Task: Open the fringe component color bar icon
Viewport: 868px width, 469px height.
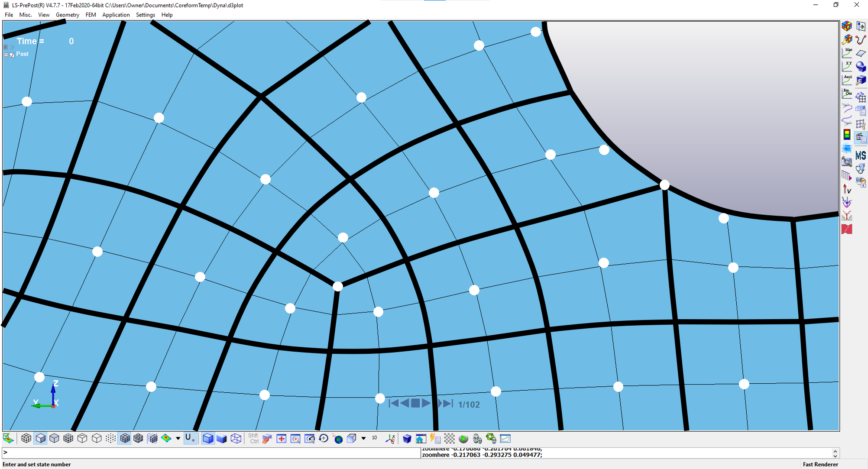Action: click(847, 135)
